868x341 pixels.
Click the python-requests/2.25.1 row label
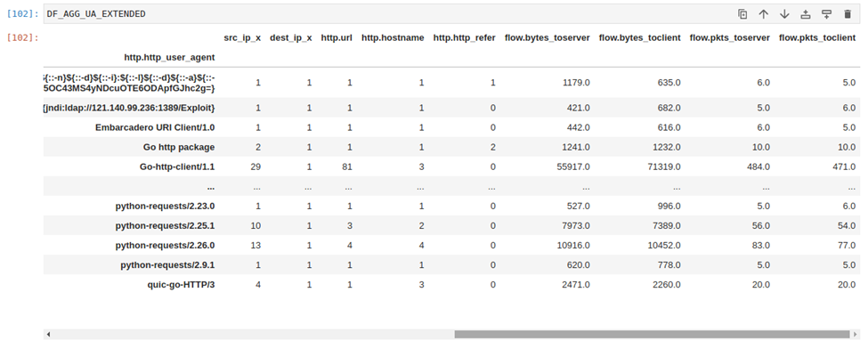pyautogui.click(x=165, y=226)
